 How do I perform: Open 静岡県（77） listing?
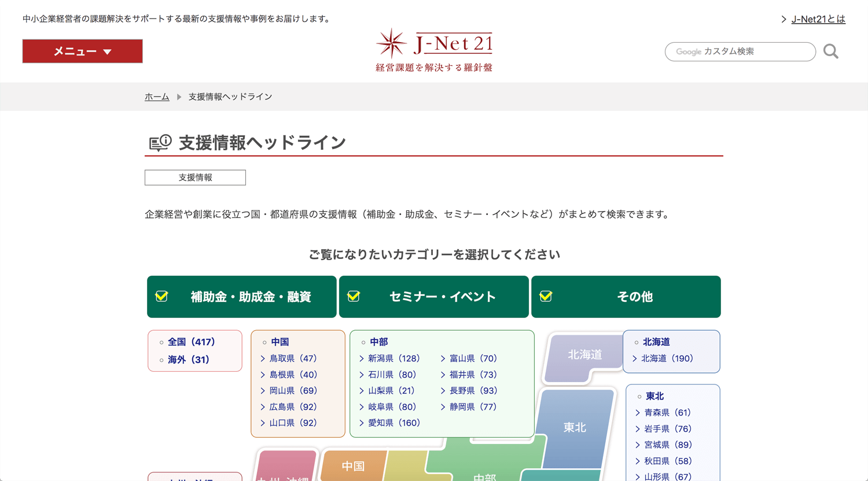click(473, 407)
